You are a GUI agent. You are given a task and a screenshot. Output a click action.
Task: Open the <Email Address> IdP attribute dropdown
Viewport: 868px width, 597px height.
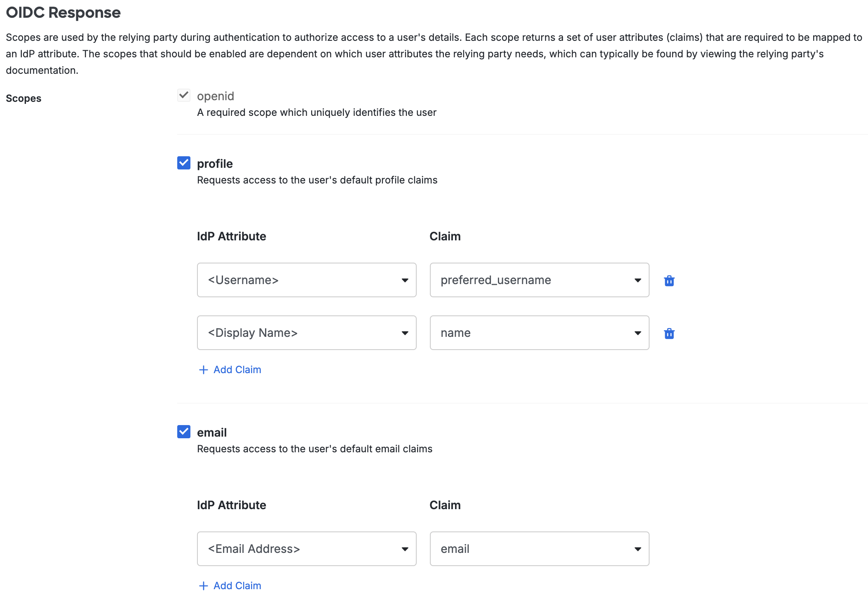click(x=307, y=549)
